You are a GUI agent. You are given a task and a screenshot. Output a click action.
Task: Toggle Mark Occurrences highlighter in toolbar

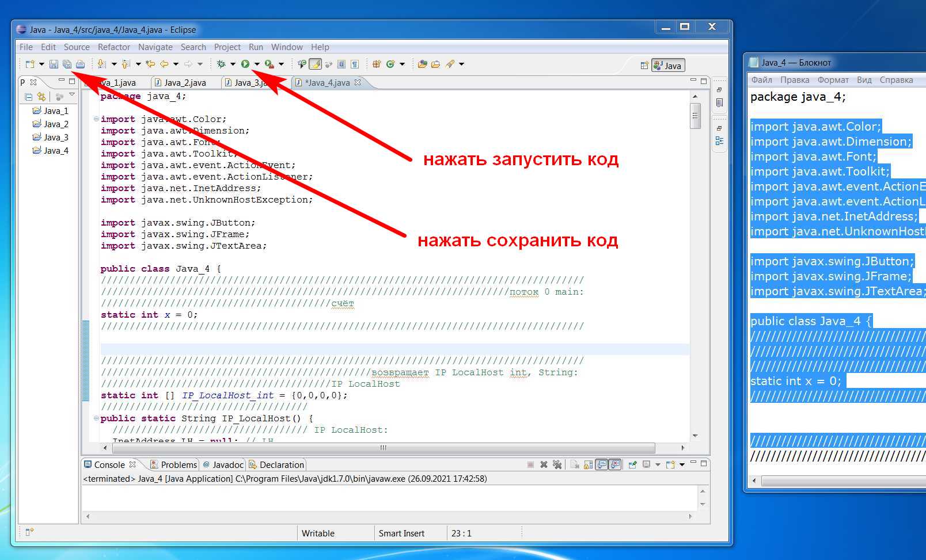(315, 64)
